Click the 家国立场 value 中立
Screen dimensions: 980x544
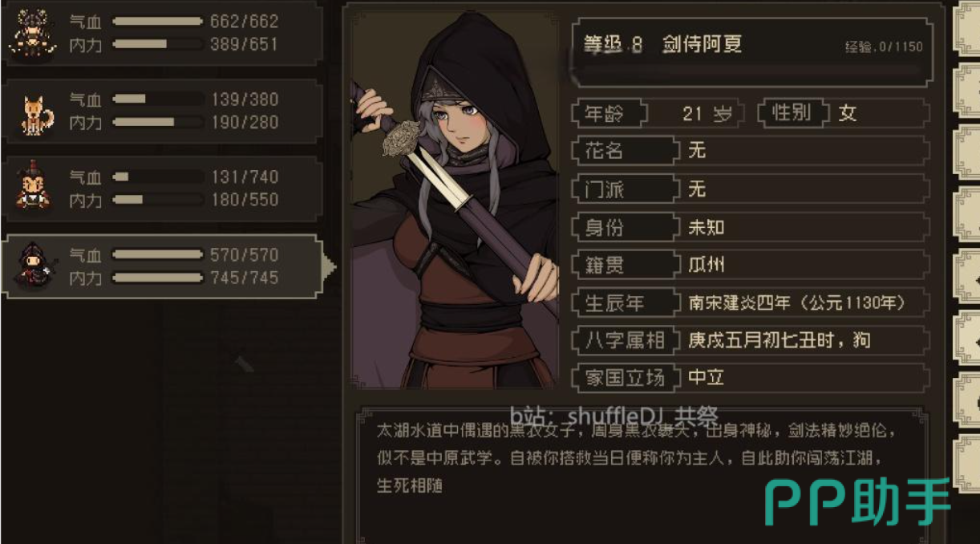pos(707,377)
